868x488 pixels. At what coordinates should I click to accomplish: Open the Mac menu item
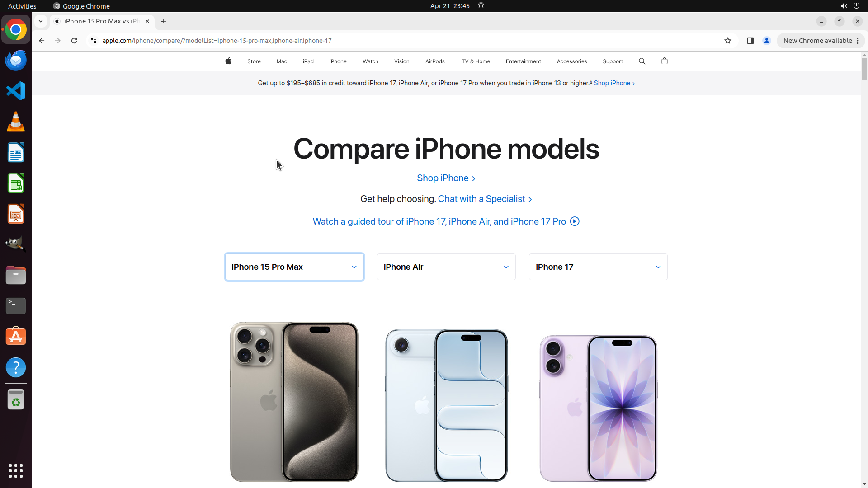tap(282, 61)
